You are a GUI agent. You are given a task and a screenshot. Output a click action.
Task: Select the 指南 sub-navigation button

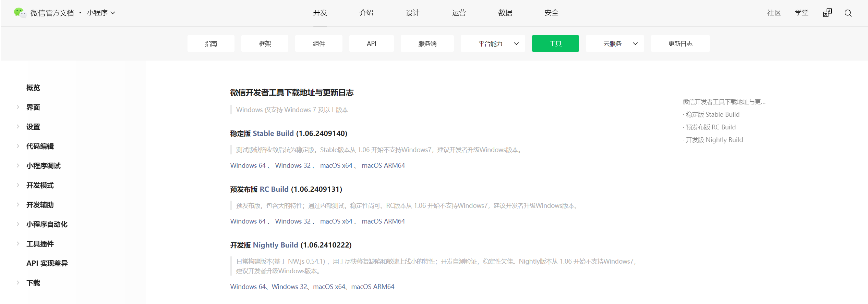211,43
